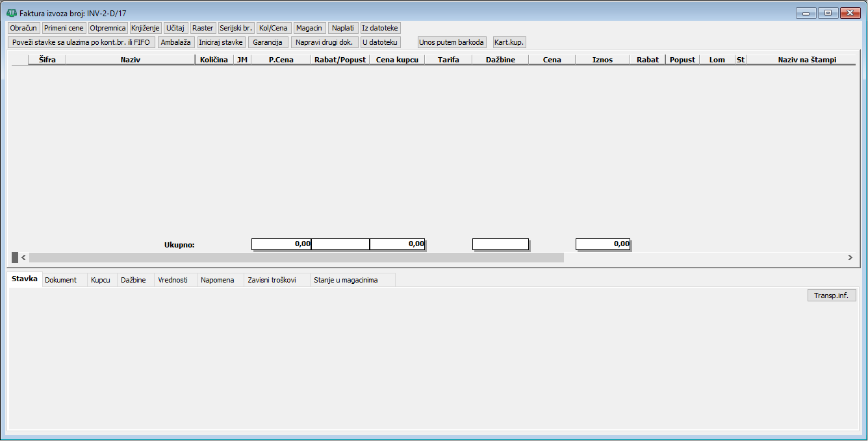Screen dimensions: 868x441
Task: Click the horizontal scrollbar left arrow
Action: tap(23, 258)
